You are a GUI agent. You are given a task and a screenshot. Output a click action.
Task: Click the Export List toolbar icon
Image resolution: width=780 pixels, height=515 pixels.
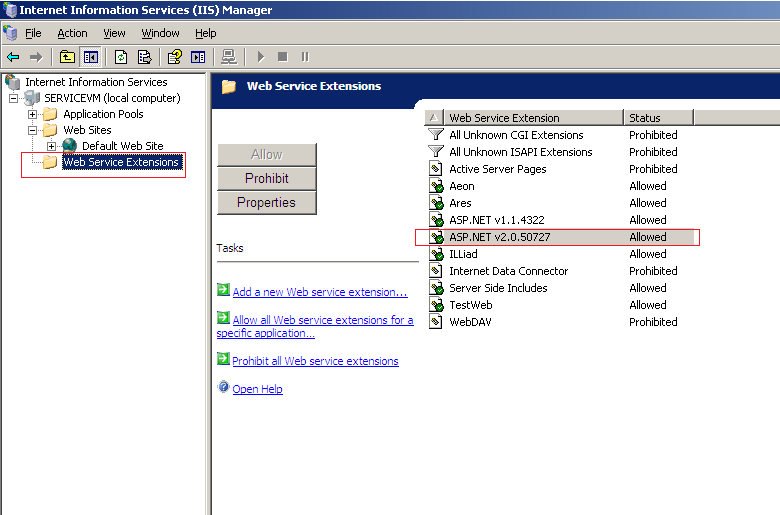[145, 57]
